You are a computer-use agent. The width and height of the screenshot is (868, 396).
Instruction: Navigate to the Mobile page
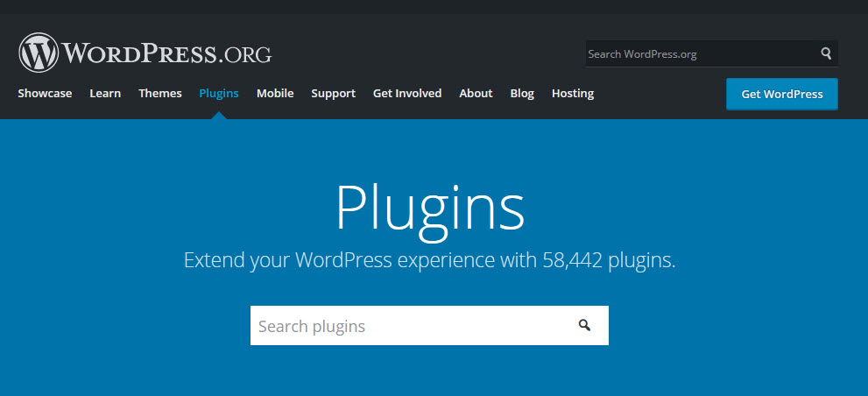point(275,93)
